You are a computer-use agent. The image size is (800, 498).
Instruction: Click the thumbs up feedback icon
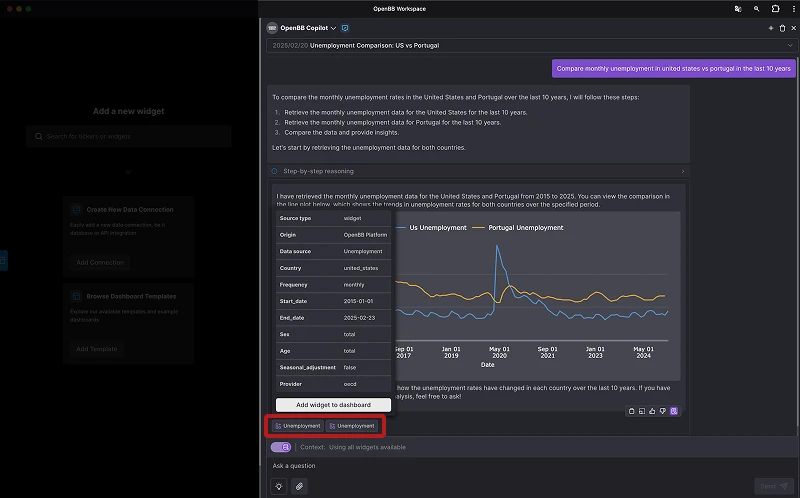653,410
